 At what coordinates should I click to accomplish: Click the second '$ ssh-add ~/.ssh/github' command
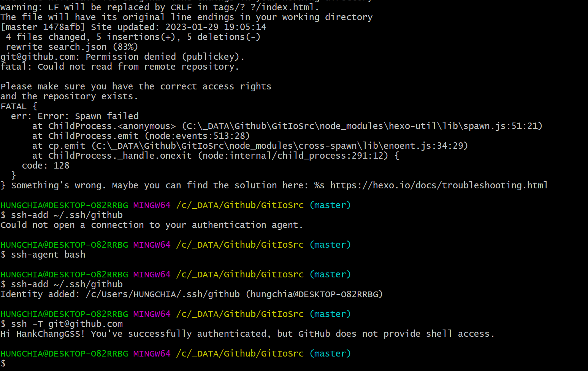pos(62,284)
